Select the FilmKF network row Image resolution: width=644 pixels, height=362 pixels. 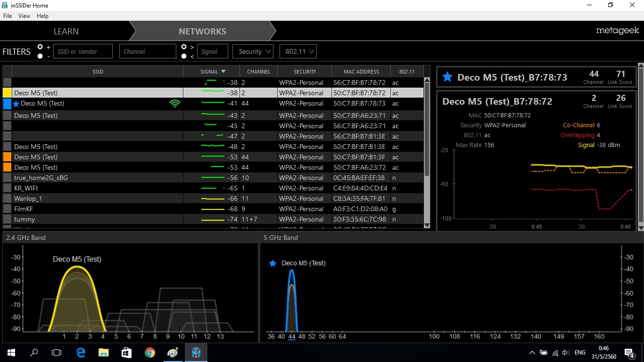[x=213, y=209]
